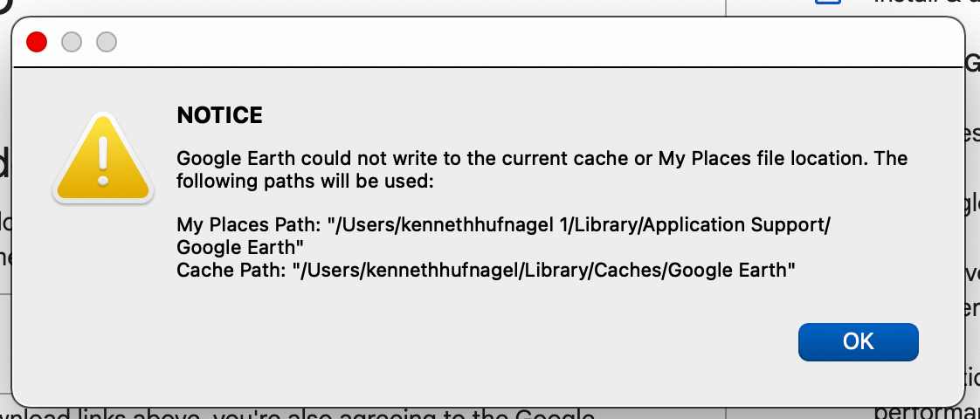The height and width of the screenshot is (419, 980).
Task: Click the dialog's empty title bar
Action: (524, 42)
